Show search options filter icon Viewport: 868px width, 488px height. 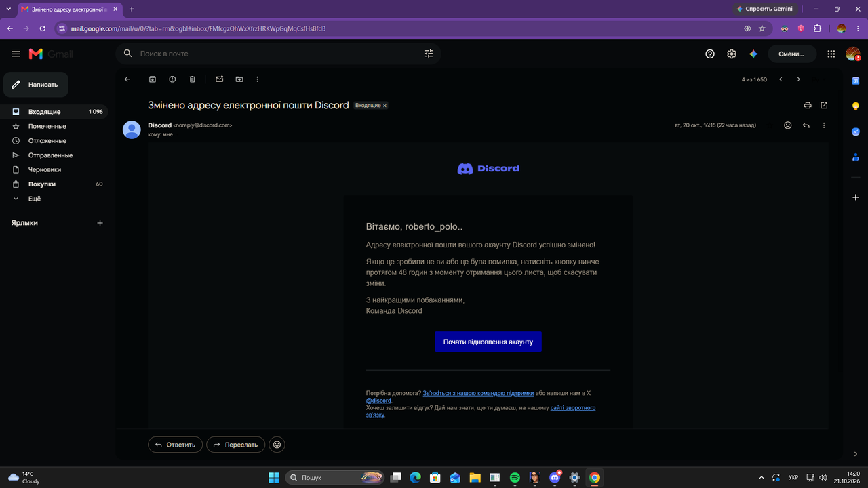click(429, 54)
